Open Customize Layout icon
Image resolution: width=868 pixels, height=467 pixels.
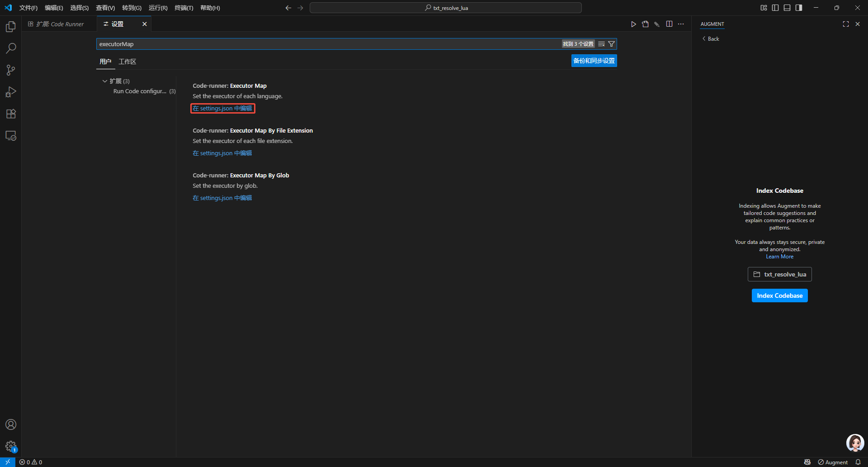pos(764,8)
